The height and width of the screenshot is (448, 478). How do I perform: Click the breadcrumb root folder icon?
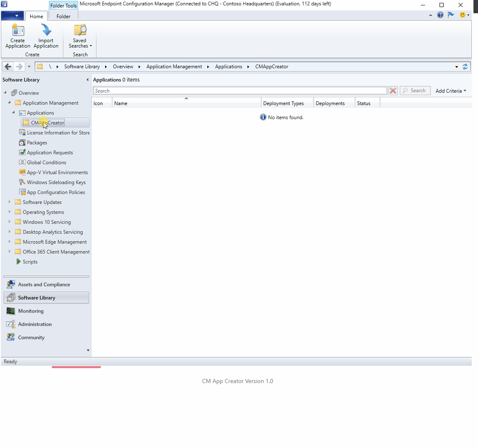[x=40, y=67]
